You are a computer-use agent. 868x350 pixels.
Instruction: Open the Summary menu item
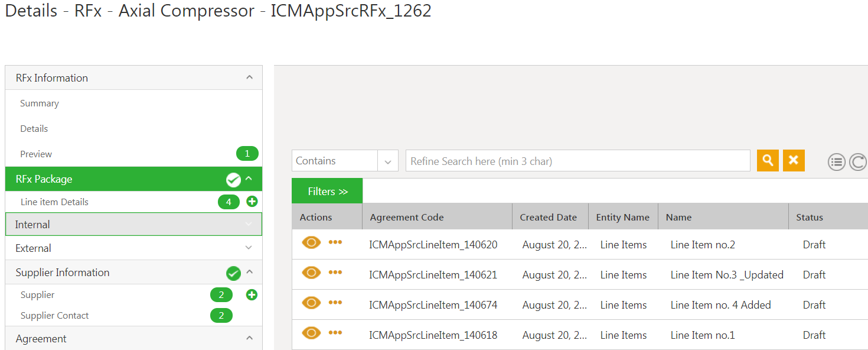pos(40,103)
